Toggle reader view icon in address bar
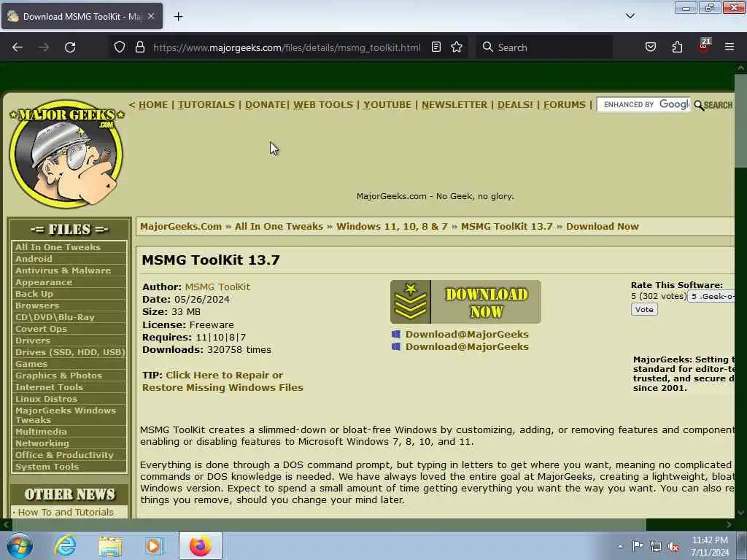The width and height of the screenshot is (747, 560). 436,47
